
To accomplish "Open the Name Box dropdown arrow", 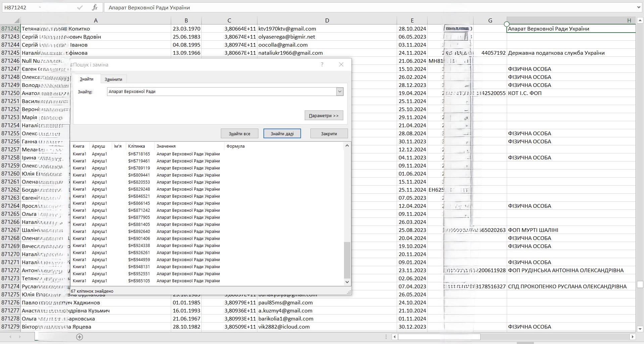I will pyautogui.click(x=40, y=7).
